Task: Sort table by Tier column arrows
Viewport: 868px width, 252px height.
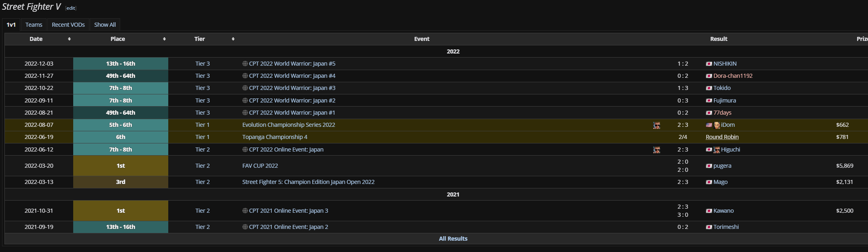Action: [x=233, y=39]
